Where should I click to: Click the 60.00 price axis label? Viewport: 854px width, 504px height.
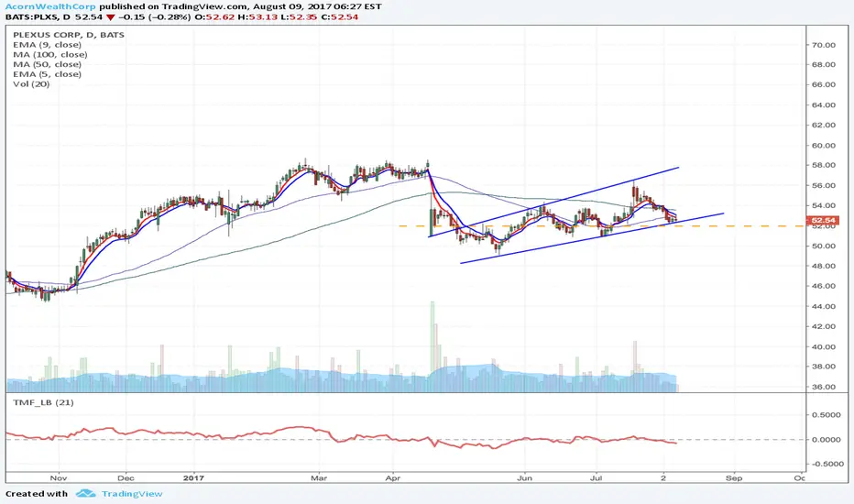(x=824, y=146)
